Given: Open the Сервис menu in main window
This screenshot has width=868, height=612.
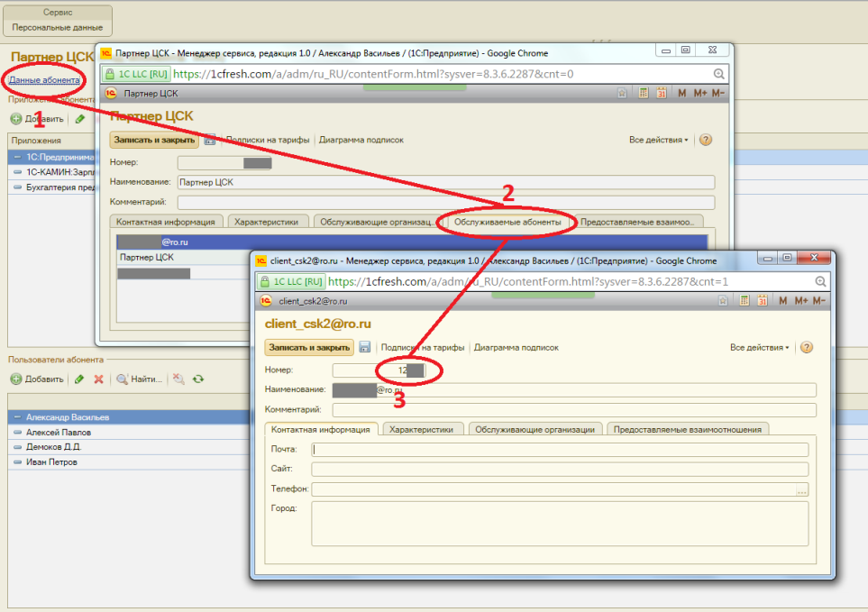Looking at the screenshot, I should click(x=58, y=13).
